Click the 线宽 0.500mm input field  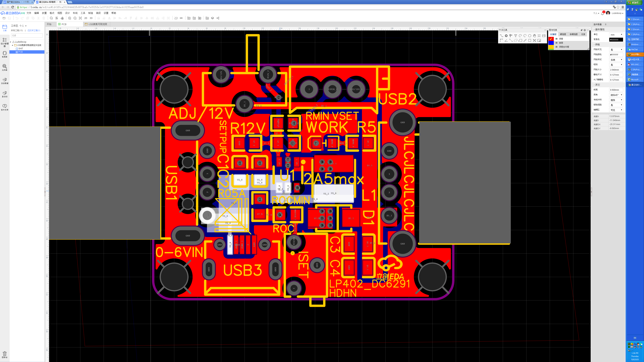[616, 90]
